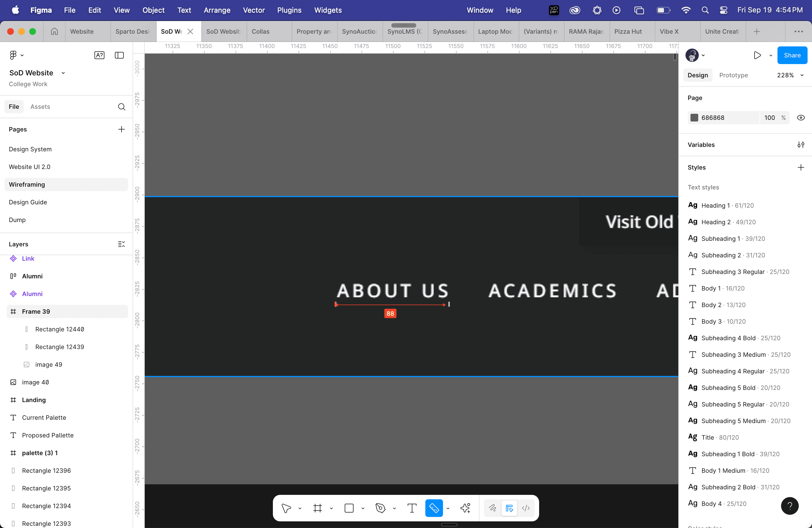Select the Text tool
Image resolution: width=812 pixels, height=528 pixels.
tap(412, 508)
